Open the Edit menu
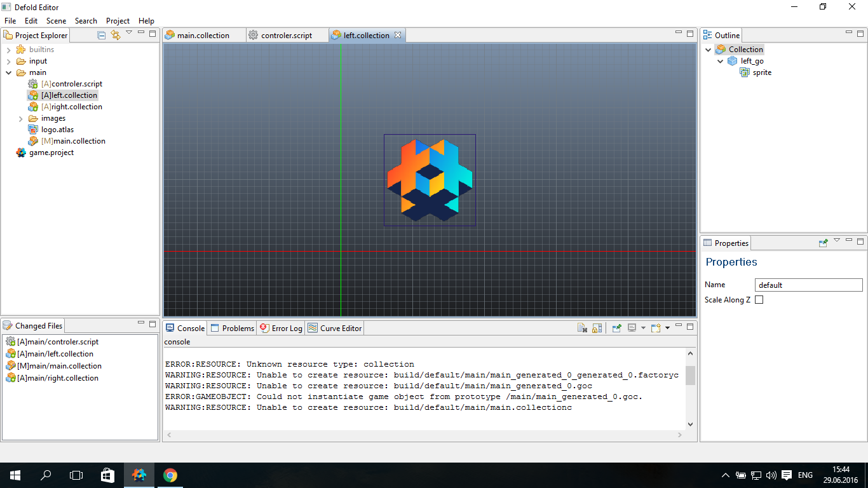 (31, 21)
